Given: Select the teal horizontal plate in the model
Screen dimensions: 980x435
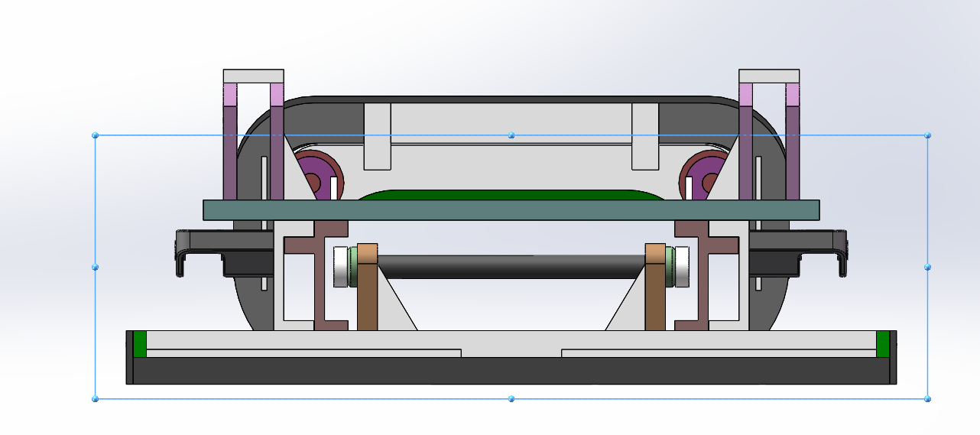Looking at the screenshot, I should [x=511, y=210].
